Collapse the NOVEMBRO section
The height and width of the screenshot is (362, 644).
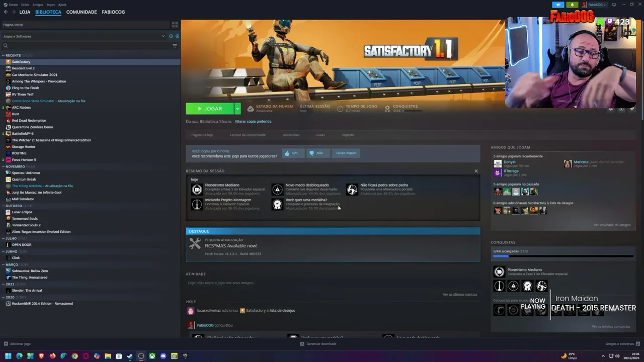(x=3, y=166)
